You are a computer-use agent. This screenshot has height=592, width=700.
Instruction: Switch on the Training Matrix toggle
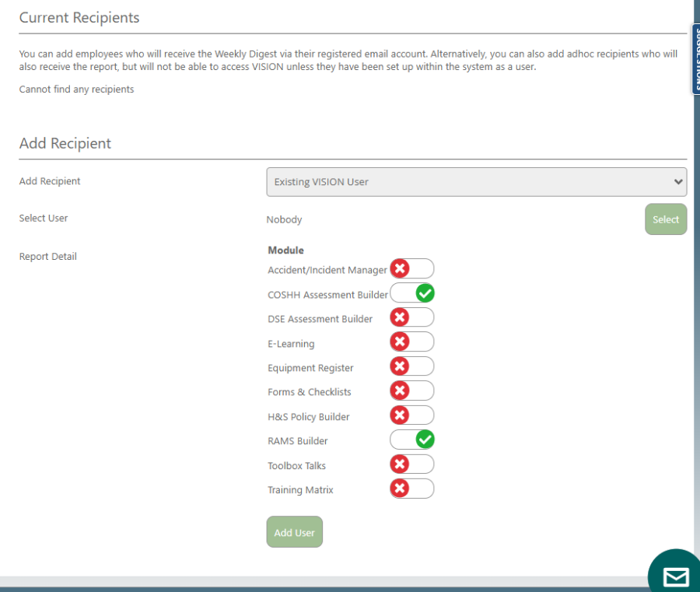pos(411,489)
